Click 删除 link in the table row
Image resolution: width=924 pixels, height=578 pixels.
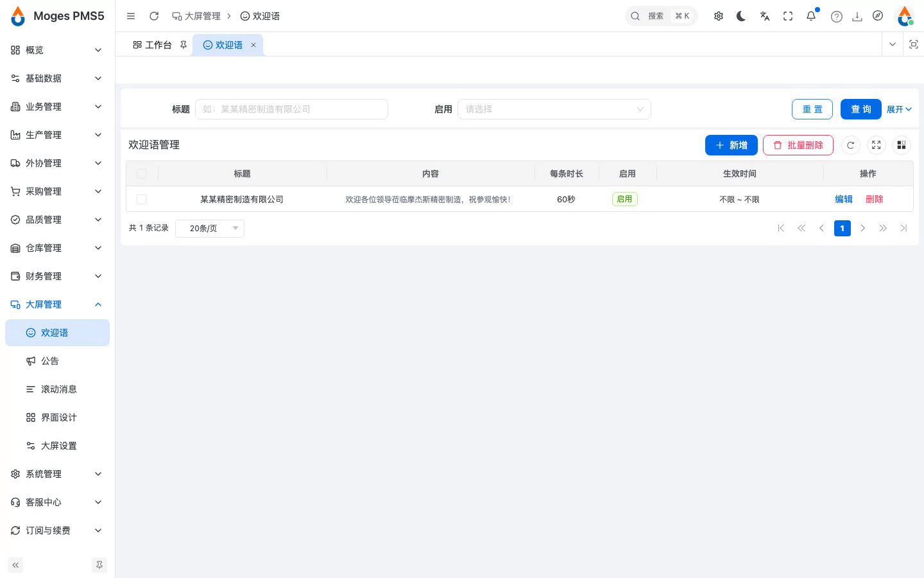point(875,199)
